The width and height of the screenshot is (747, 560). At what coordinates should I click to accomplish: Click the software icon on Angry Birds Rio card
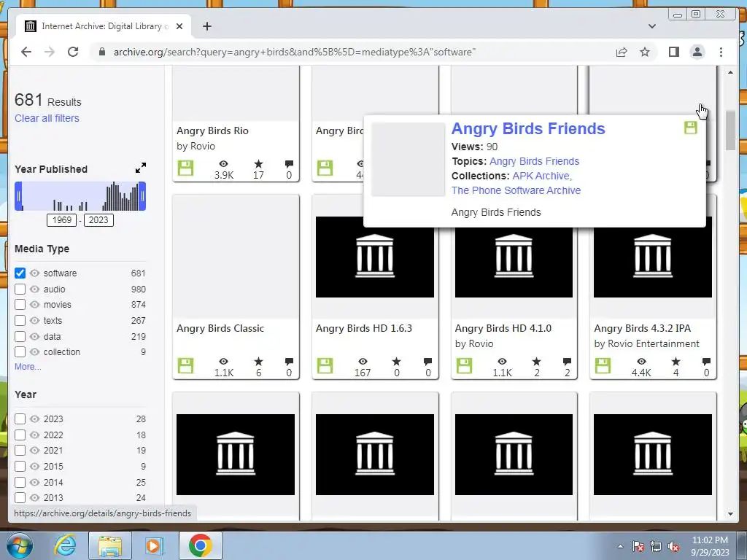click(x=185, y=168)
